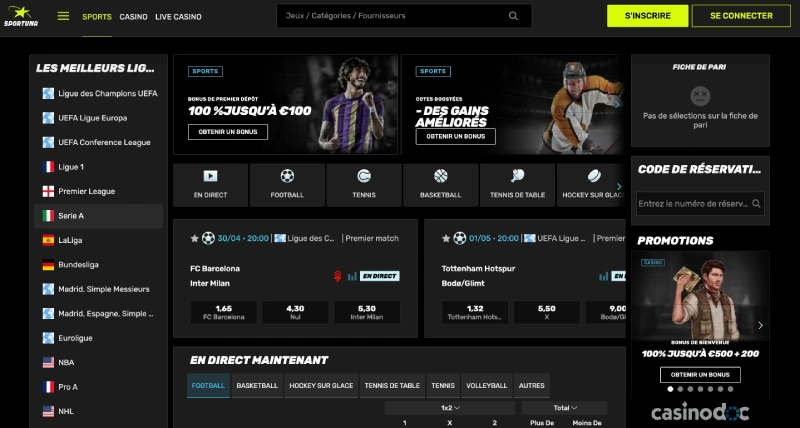Click the Euroligue globe icon
The image size is (800, 428).
[x=48, y=338]
